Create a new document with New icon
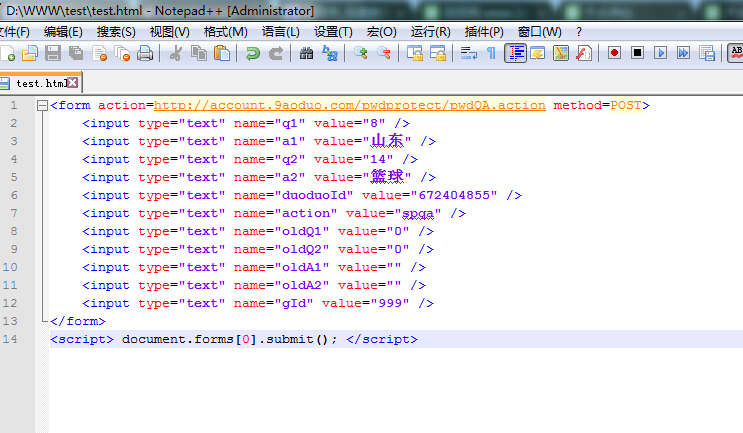Viewport: 743px width, 433px height. coord(8,53)
